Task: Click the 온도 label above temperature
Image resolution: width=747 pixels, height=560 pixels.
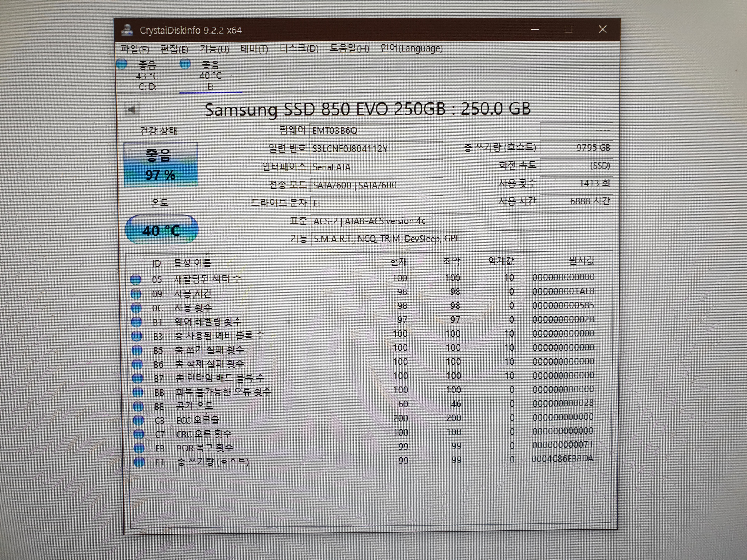Action: pyautogui.click(x=159, y=203)
